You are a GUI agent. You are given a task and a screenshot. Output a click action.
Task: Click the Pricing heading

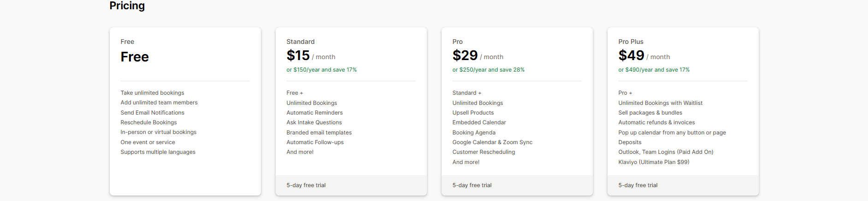pyautogui.click(x=127, y=6)
